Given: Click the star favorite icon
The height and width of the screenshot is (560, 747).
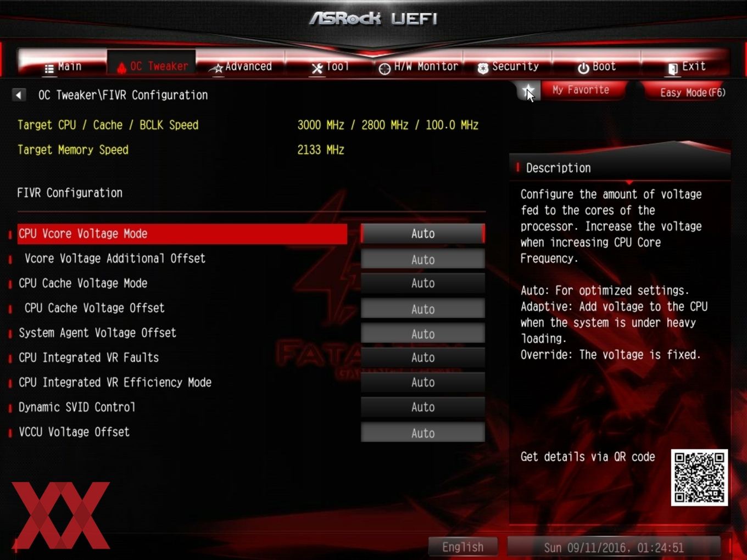Looking at the screenshot, I should [x=528, y=91].
